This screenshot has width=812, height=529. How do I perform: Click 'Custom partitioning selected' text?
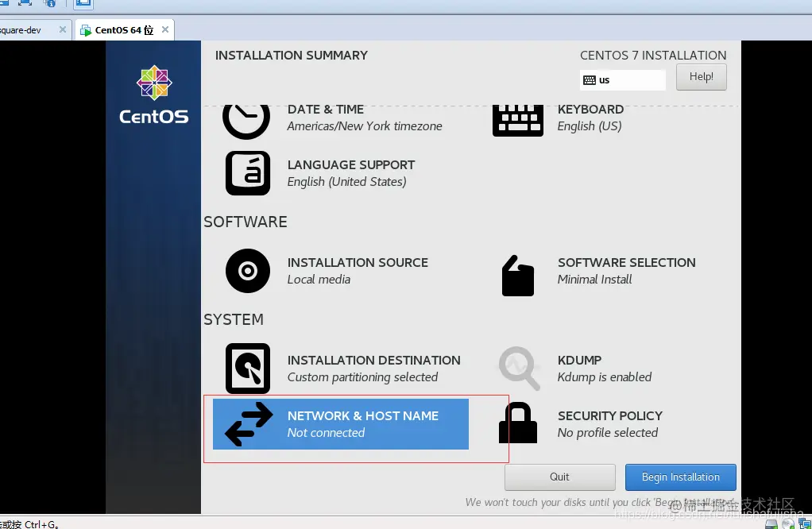(362, 377)
